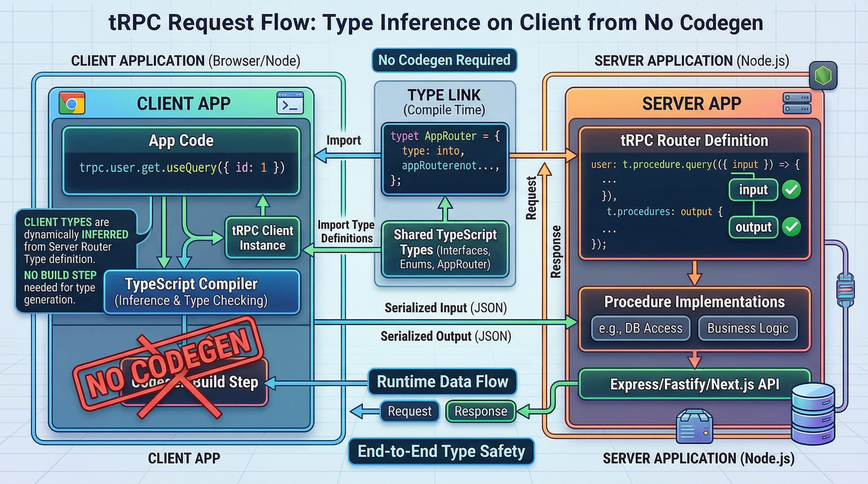
Task: Click the e.g., DB Access button
Action: tap(641, 328)
